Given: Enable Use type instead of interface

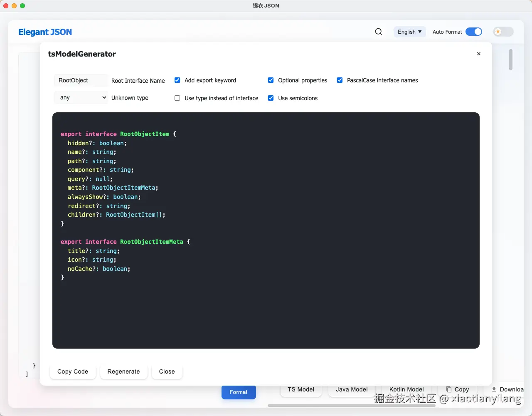Looking at the screenshot, I should click(x=177, y=98).
